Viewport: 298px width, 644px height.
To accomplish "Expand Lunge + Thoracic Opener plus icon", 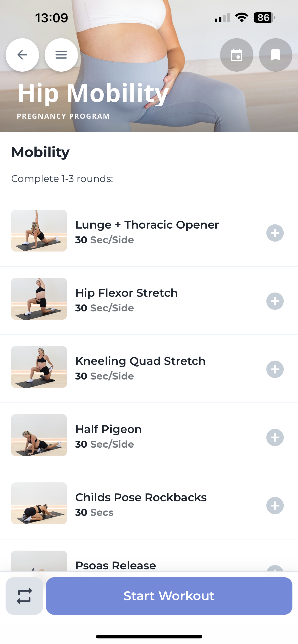I will 275,233.
